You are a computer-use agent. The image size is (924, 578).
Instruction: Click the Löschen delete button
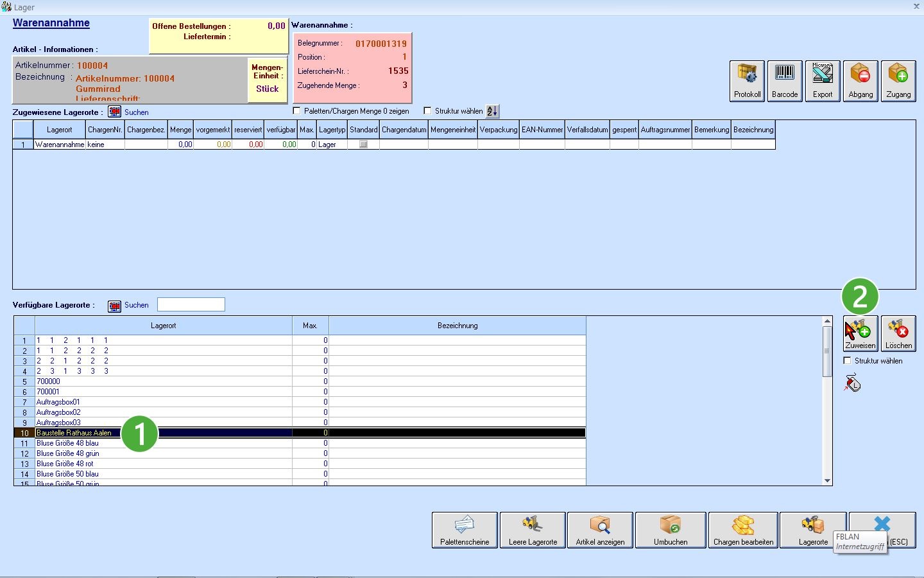pos(898,334)
